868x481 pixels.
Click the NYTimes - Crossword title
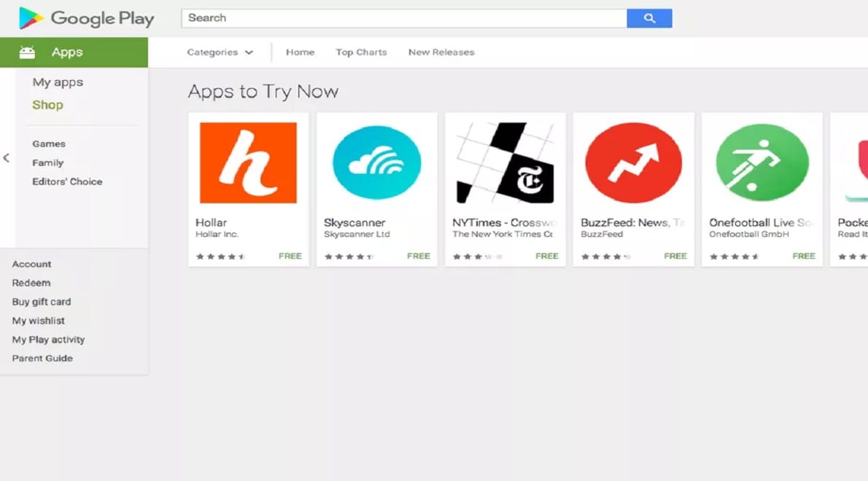tap(504, 222)
